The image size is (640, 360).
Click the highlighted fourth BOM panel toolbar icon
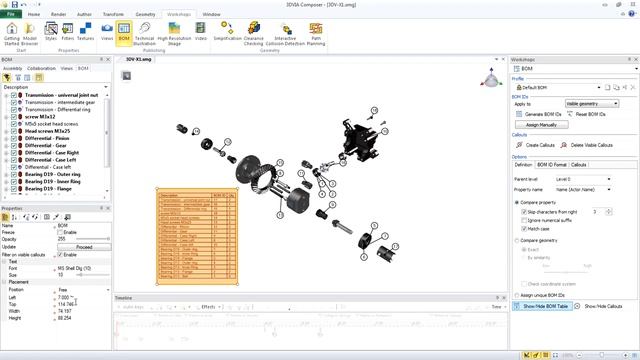pyautogui.click(x=39, y=78)
